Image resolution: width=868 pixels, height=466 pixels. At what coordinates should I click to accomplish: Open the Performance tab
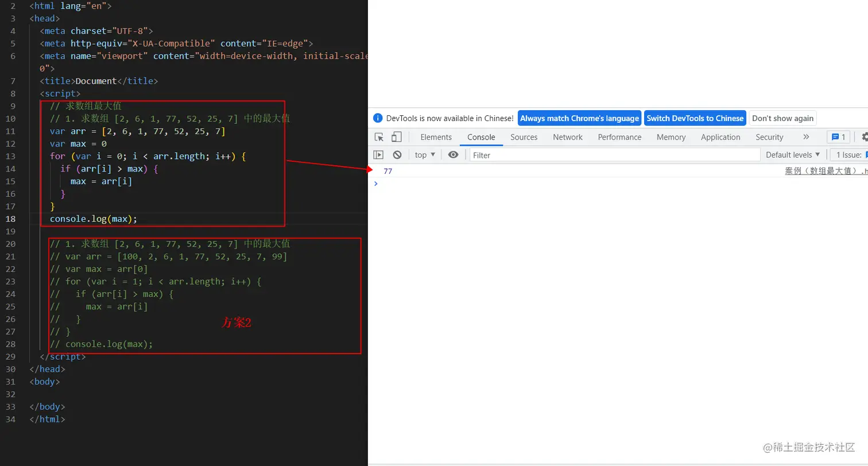coord(619,137)
